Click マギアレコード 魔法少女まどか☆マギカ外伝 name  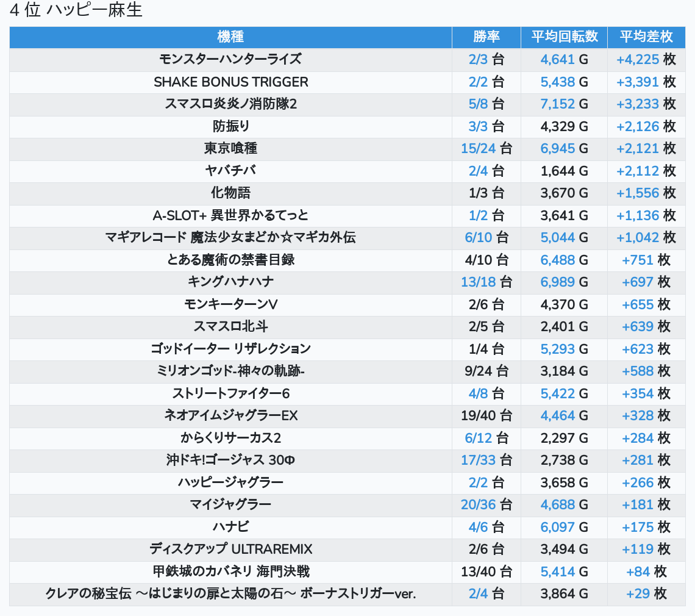230,237
